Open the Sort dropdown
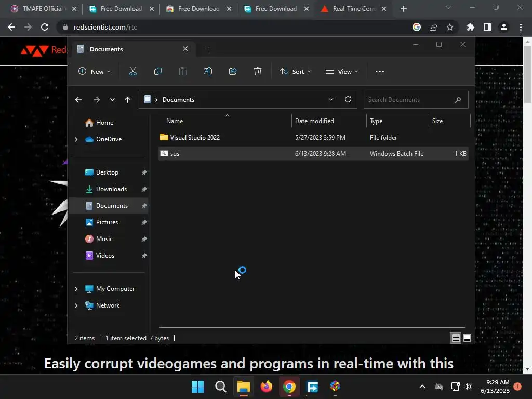The height and width of the screenshot is (399, 532). [x=295, y=71]
